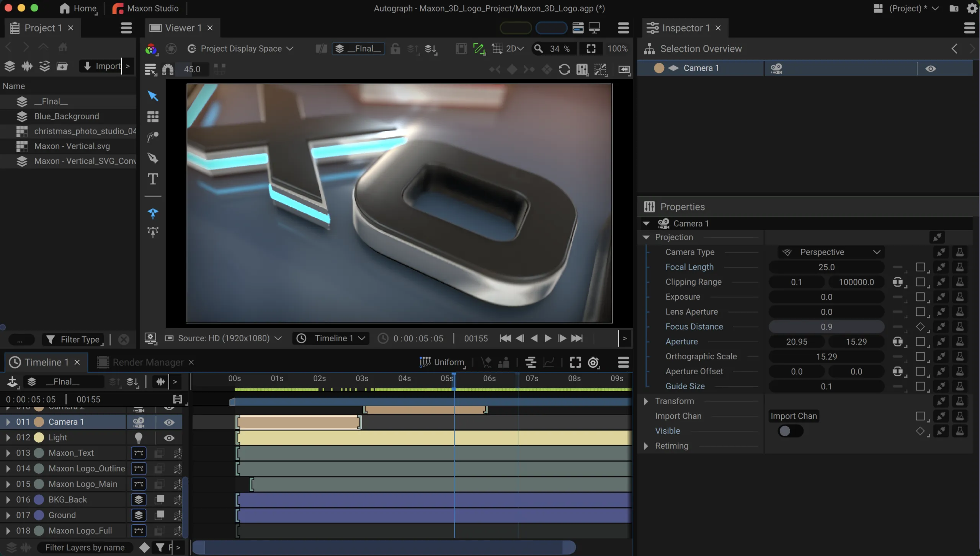Select the arrow selection tool
The image size is (980, 556).
pos(153,96)
